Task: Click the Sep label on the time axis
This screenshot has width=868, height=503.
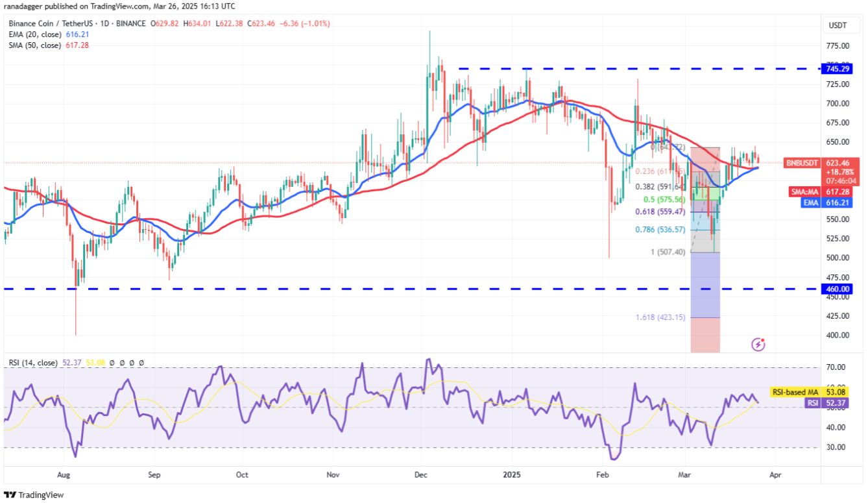Action: click(x=154, y=476)
